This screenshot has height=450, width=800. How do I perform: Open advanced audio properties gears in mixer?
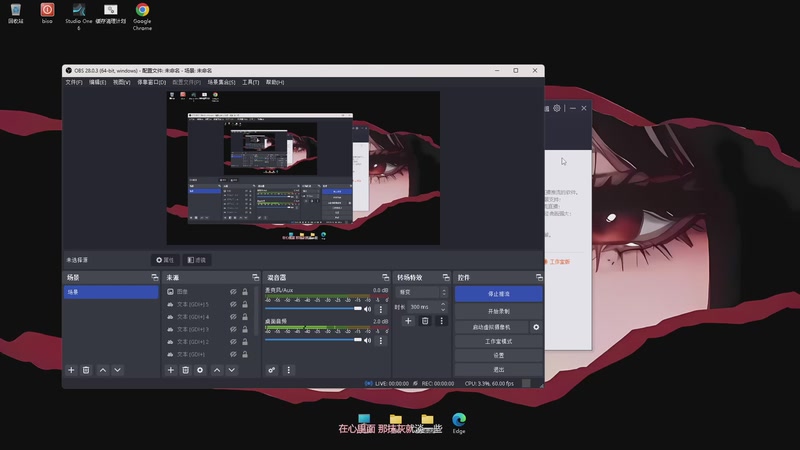(272, 370)
